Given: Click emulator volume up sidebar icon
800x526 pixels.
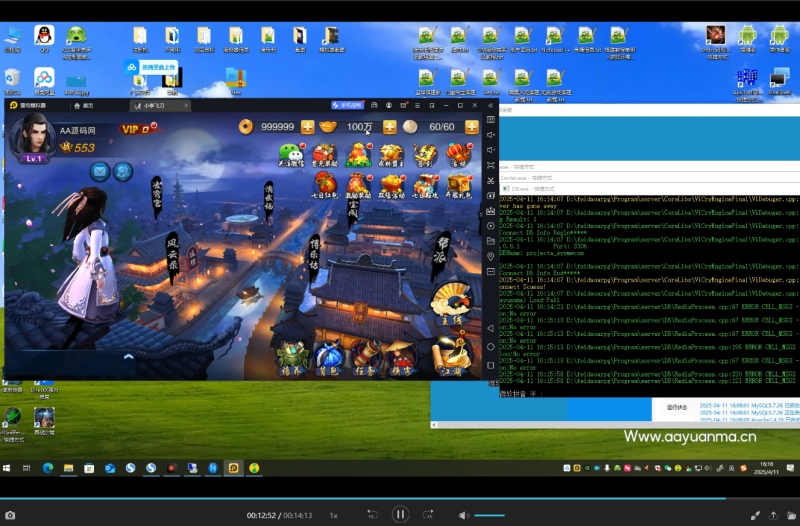Looking at the screenshot, I should [x=491, y=135].
